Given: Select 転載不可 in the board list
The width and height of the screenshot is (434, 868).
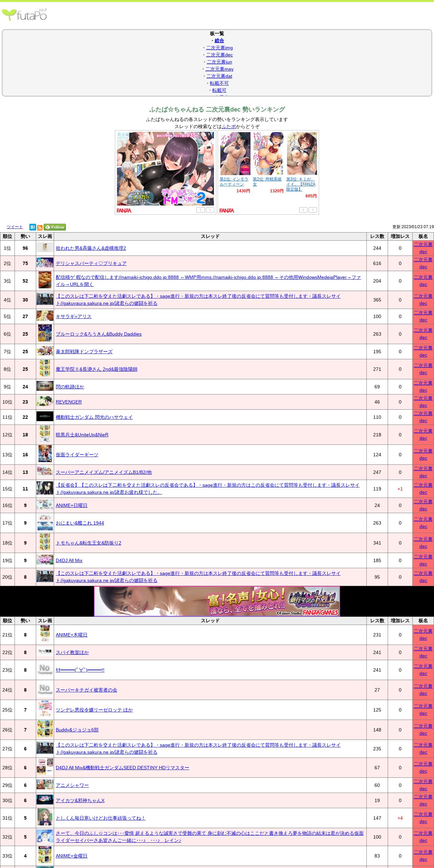Looking at the screenshot, I should click(219, 83).
